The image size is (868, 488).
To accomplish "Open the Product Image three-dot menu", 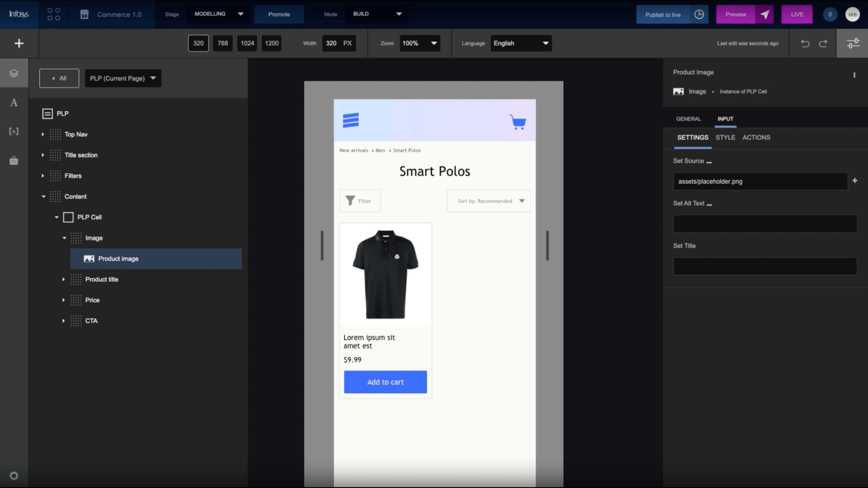I will pyautogui.click(x=854, y=75).
